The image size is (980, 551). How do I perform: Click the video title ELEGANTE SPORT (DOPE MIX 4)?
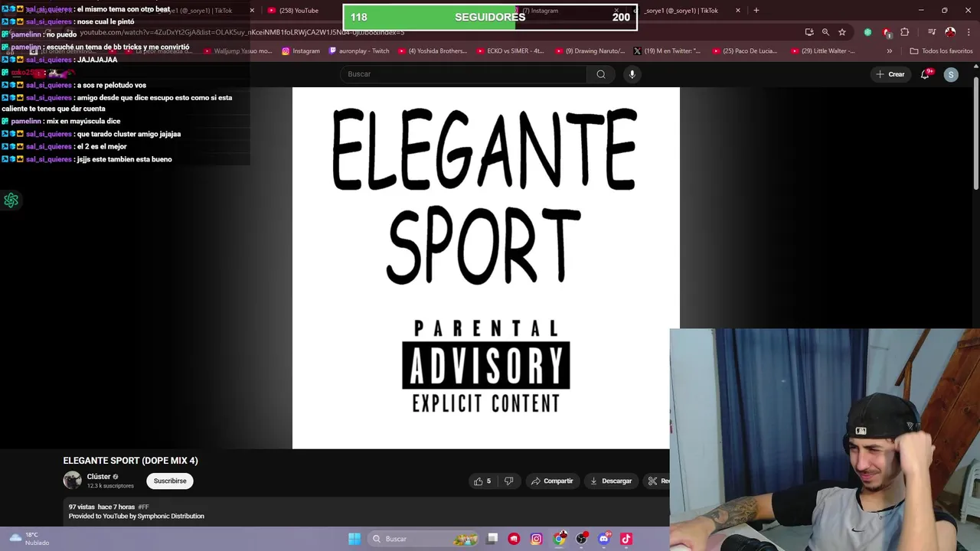130,461
